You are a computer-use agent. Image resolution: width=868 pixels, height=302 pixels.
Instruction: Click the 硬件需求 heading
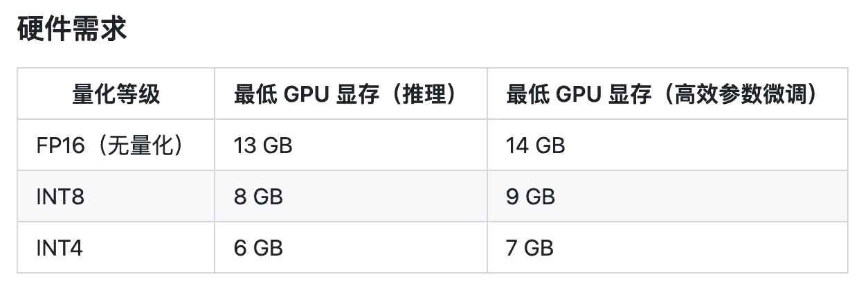point(72,29)
